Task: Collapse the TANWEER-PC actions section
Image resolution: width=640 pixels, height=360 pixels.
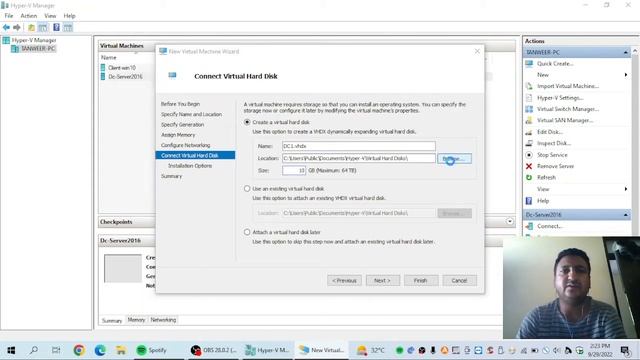Action: (625, 52)
